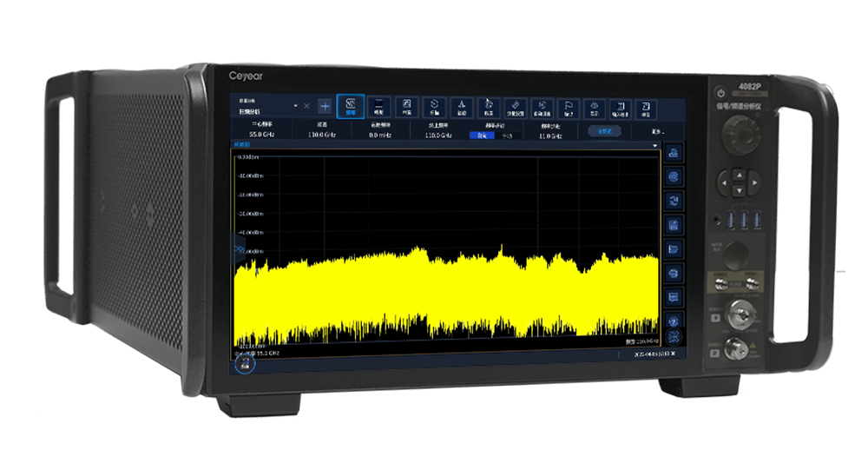This screenshot has width=868, height=450.
Task: Click the center frequency 55.0 GHz field
Action: (262, 135)
